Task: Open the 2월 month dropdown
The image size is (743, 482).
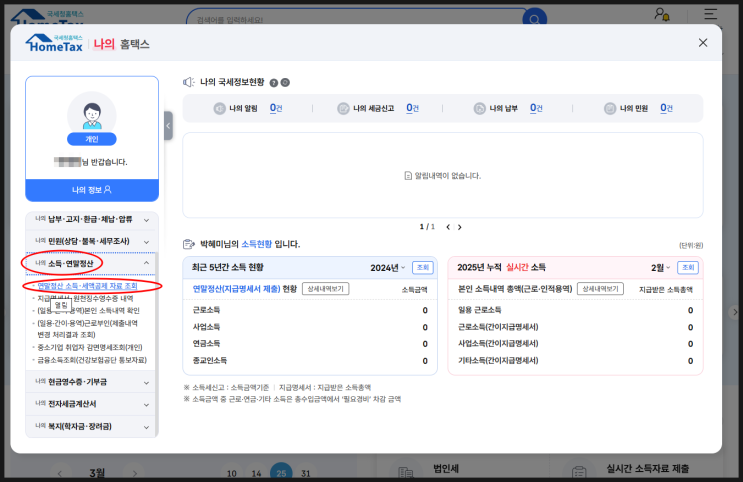Action: 661,268
